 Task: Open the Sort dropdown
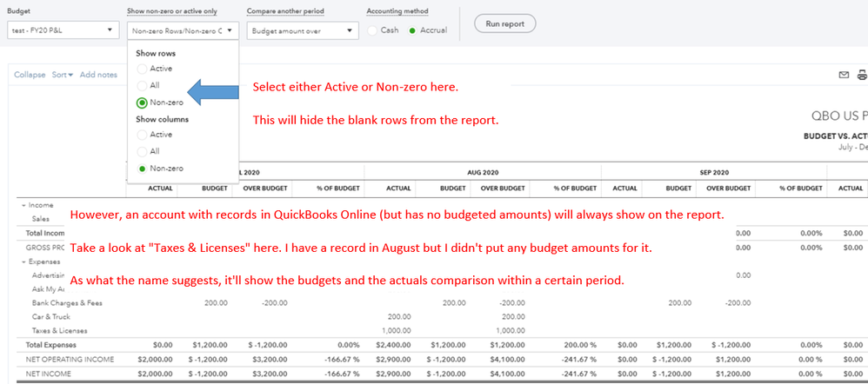coord(62,75)
